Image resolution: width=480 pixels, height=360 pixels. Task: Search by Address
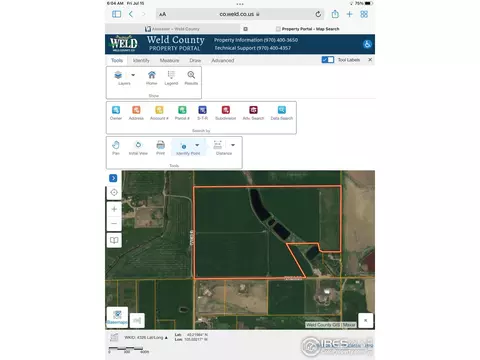(136, 113)
